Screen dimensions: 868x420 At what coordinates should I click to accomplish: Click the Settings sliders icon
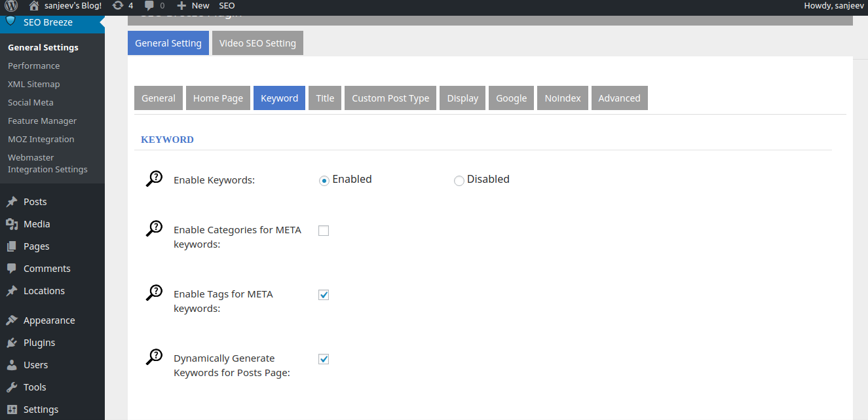(x=11, y=410)
